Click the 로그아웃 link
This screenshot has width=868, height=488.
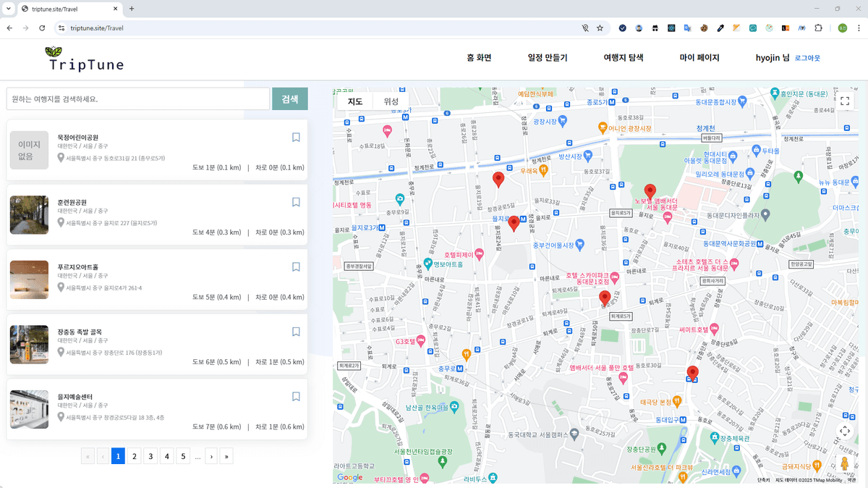click(x=807, y=58)
